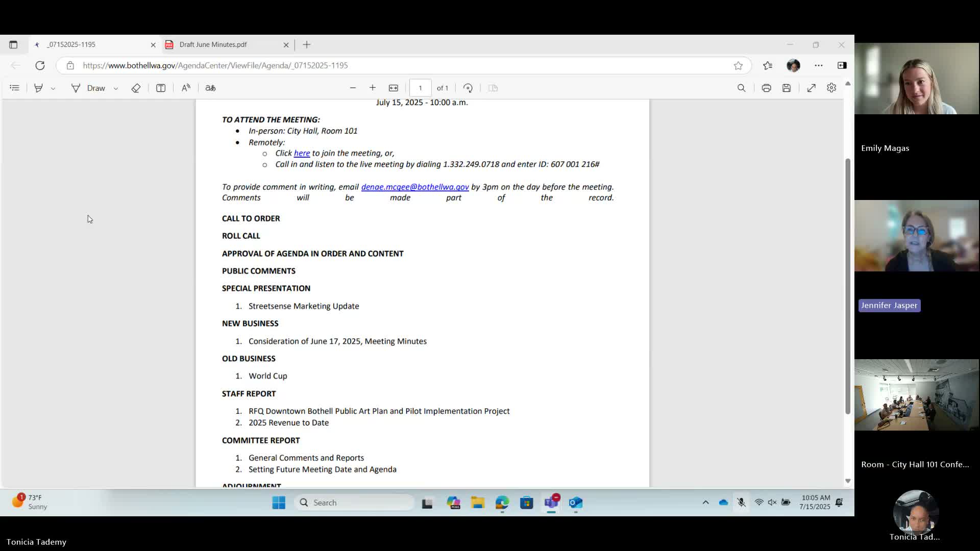Open a new browser tab

307,45
